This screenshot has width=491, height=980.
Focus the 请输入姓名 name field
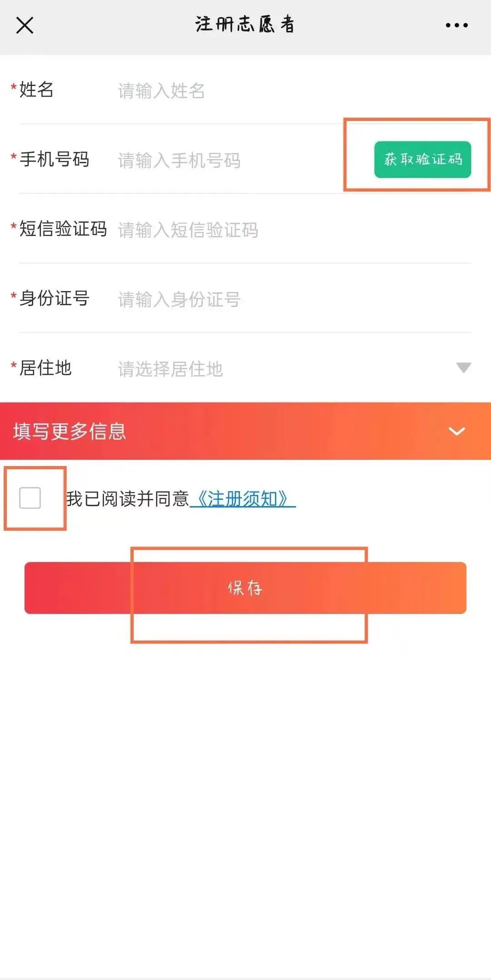click(x=161, y=90)
